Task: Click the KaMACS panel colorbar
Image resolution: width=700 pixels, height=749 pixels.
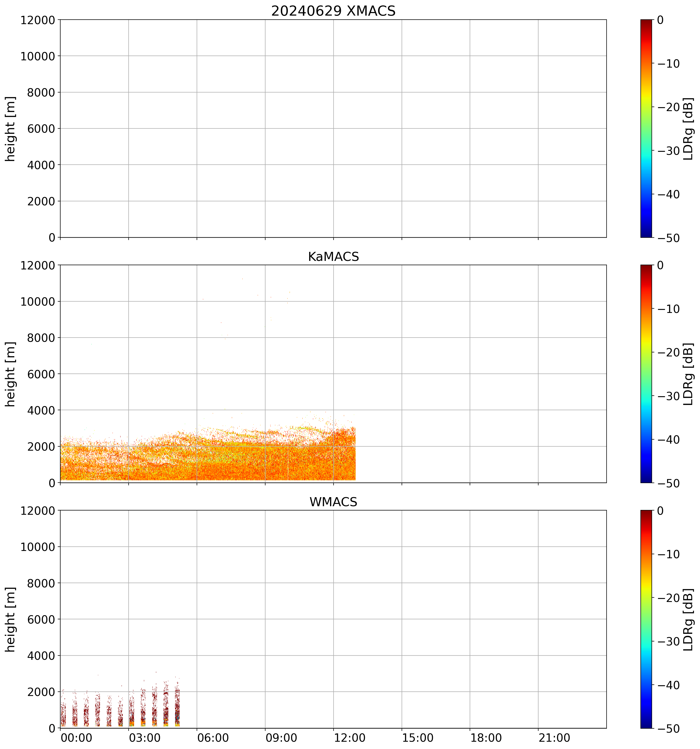Action: [x=646, y=373]
